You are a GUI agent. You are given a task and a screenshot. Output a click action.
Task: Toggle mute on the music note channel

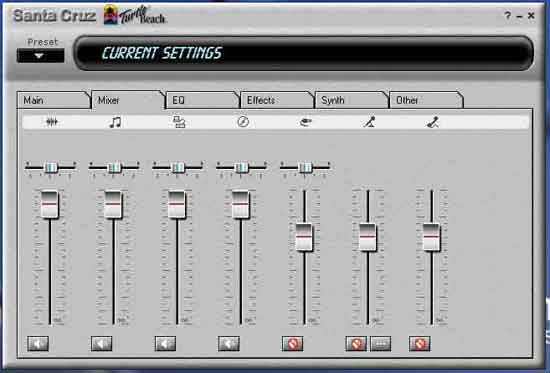pyautogui.click(x=101, y=344)
